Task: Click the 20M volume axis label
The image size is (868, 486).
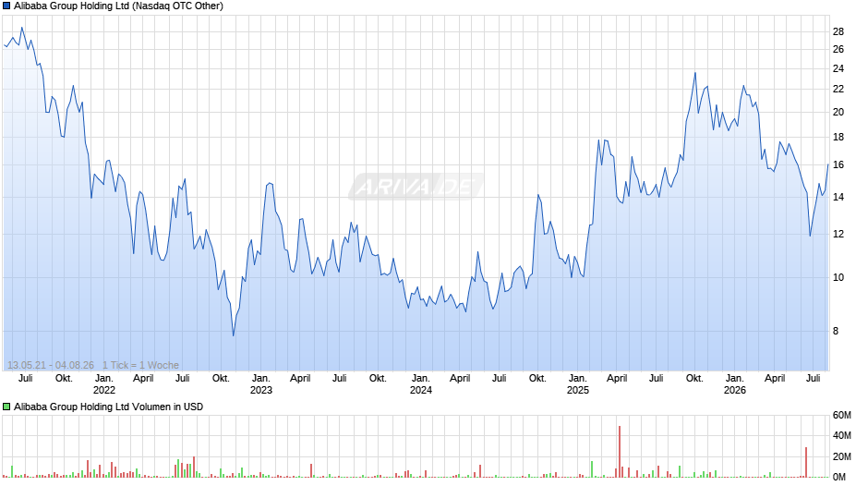Action: point(841,456)
